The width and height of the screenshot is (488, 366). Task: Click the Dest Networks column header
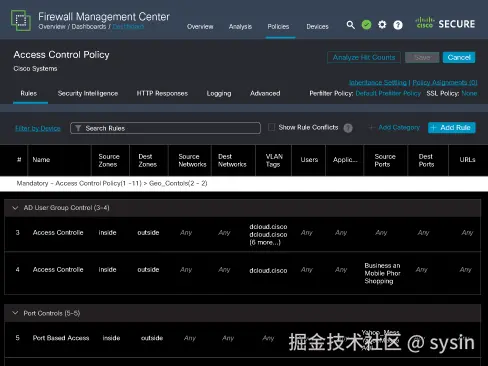click(232, 160)
